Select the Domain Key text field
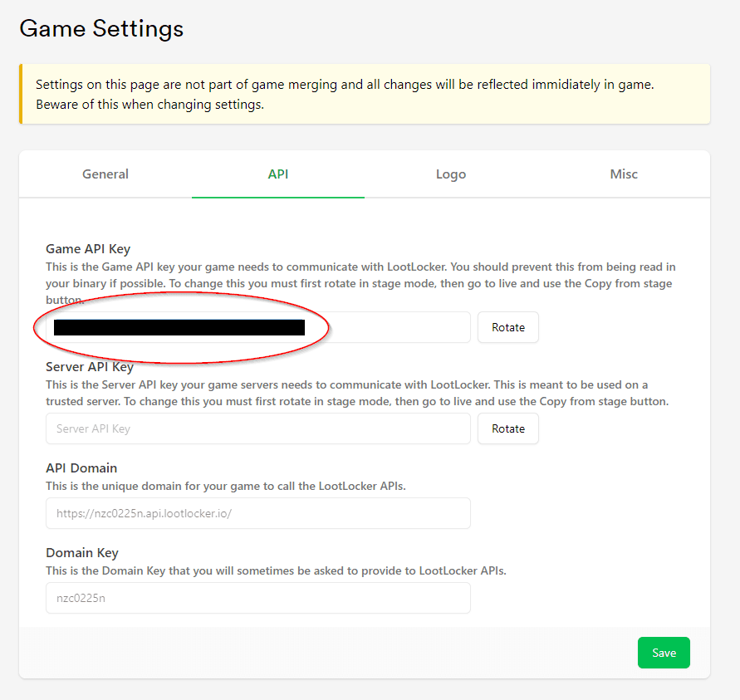Image resolution: width=740 pixels, height=700 pixels. pyautogui.click(x=258, y=598)
